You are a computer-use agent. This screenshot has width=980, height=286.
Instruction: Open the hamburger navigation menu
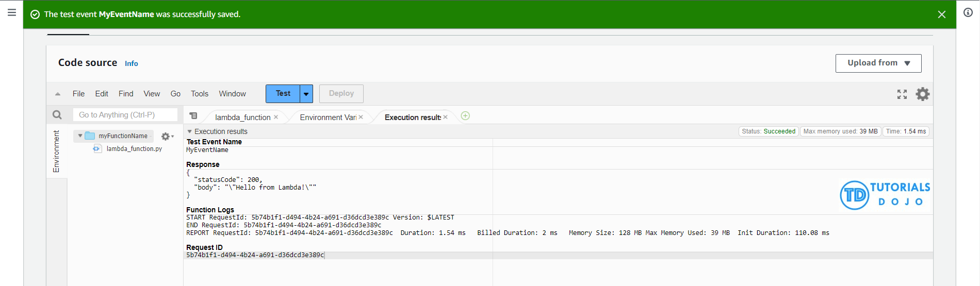tap(12, 12)
